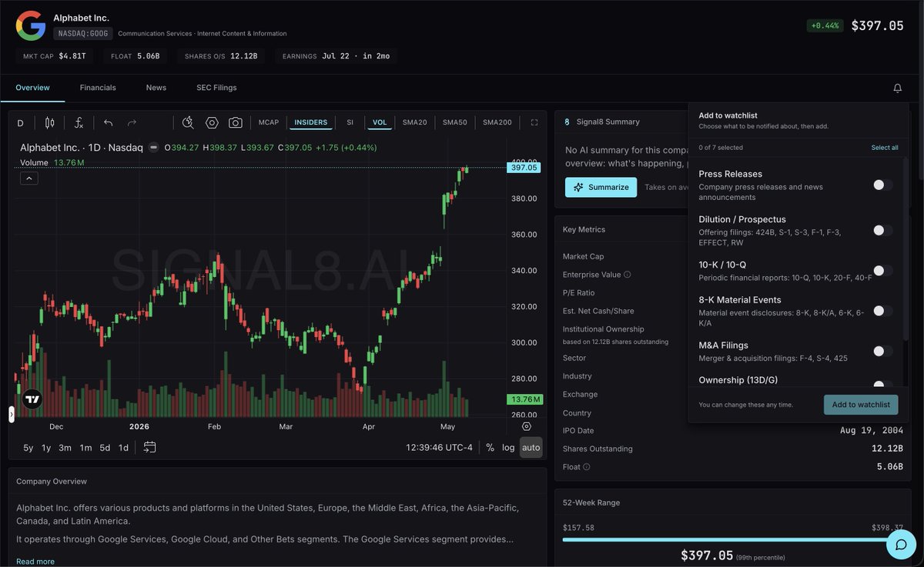Take a chart snapshot with camera icon
The image size is (924, 567).
pos(235,122)
